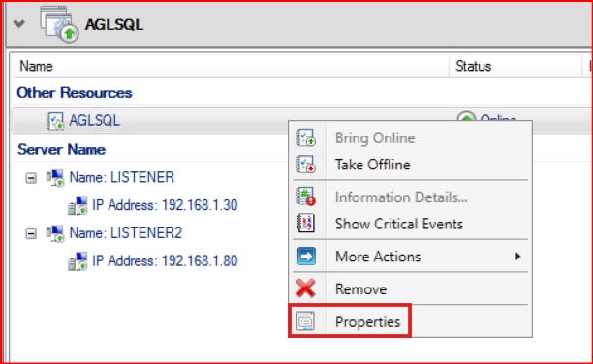Select Show Critical Events menu entry
Viewport: 593px width, 364px height.
[x=399, y=224]
